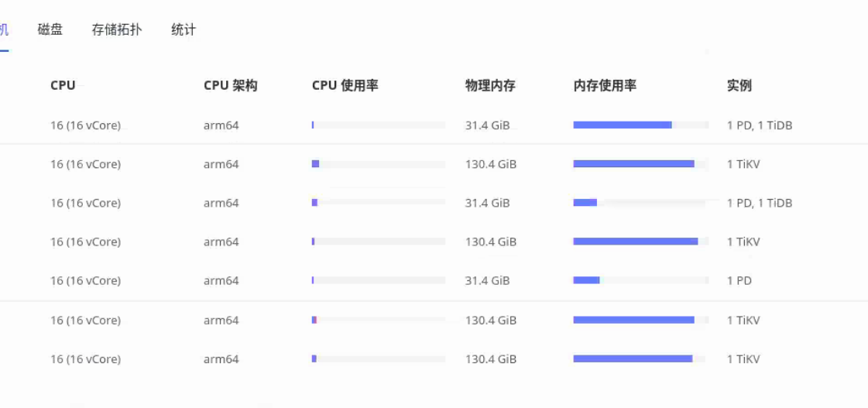
Task: Click the CPU column header
Action: (63, 86)
